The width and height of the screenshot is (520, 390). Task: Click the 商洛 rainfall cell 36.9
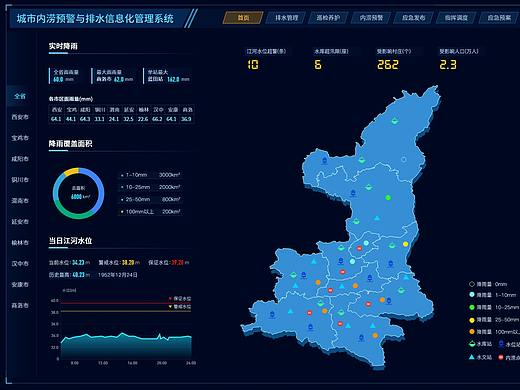(x=186, y=119)
